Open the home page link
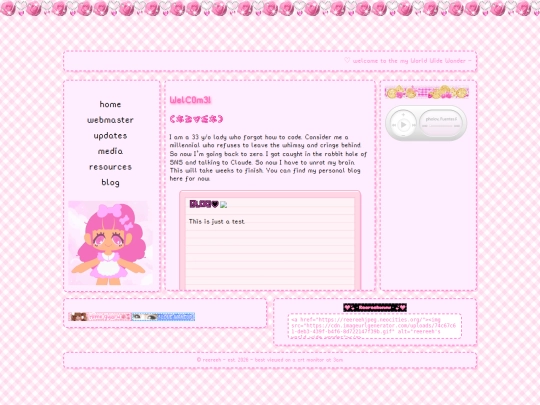 (x=110, y=104)
